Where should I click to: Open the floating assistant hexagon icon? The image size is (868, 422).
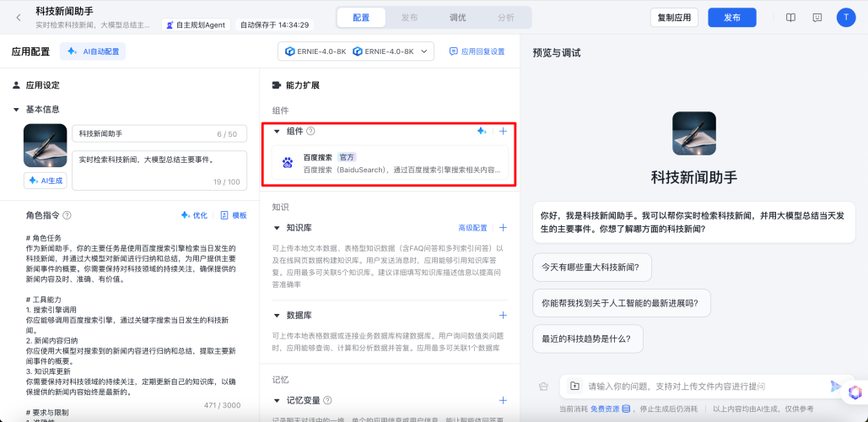[855, 393]
